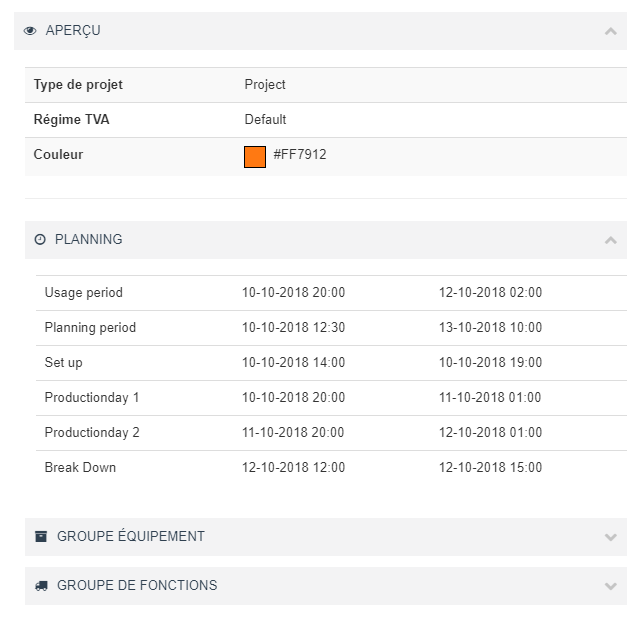636x624 pixels.
Task: Click the 'Couleur' label
Action: (x=58, y=155)
